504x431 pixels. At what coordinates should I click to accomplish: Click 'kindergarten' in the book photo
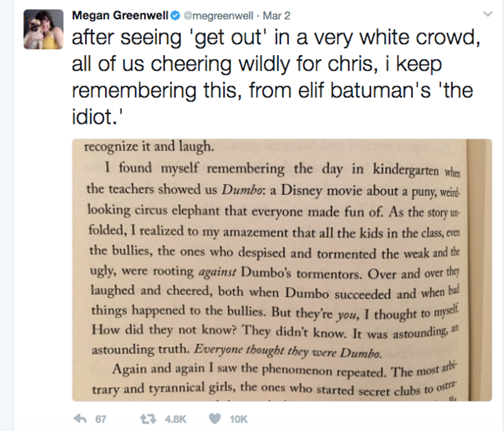tap(406, 169)
